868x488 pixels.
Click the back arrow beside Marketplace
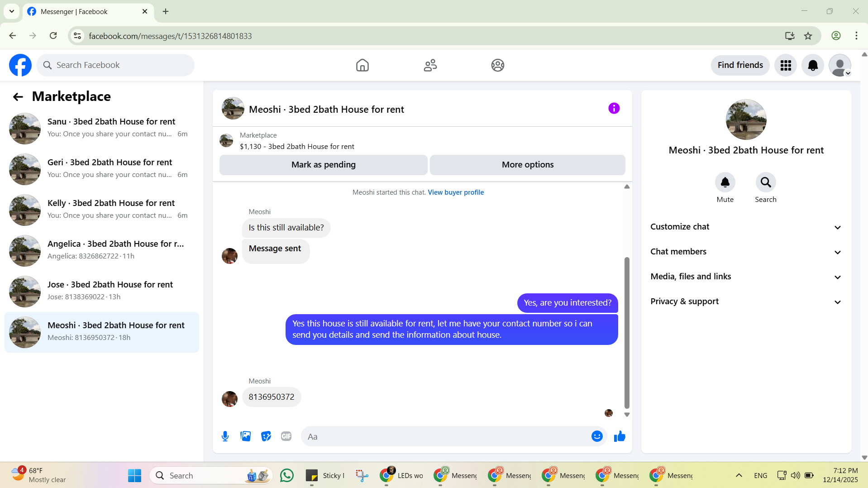(x=18, y=96)
